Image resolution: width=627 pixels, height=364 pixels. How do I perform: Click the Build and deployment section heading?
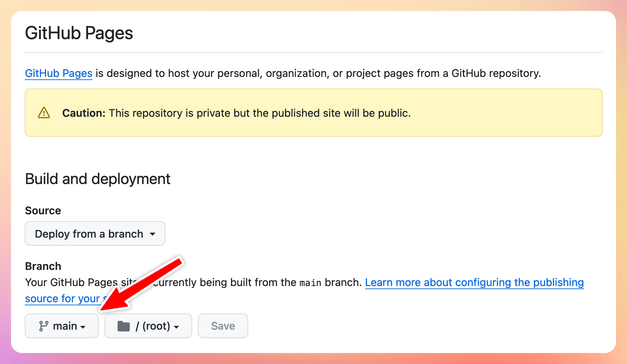(x=97, y=179)
